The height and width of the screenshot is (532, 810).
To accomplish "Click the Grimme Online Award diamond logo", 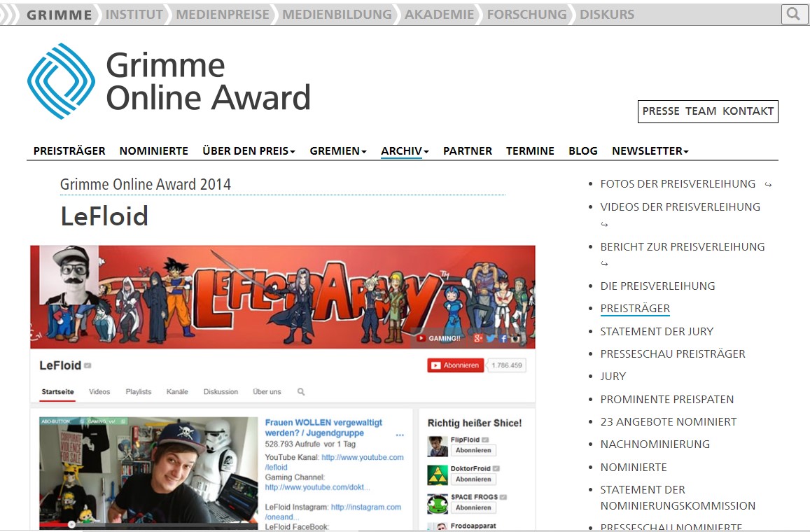I will pyautogui.click(x=61, y=81).
